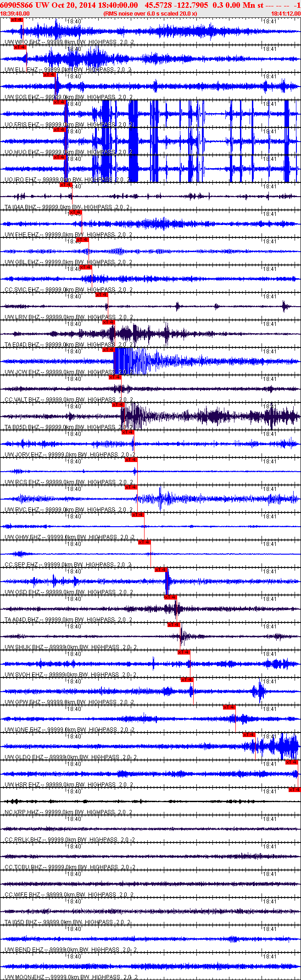Select the 'NC KRP HHZ' station label

22,812
